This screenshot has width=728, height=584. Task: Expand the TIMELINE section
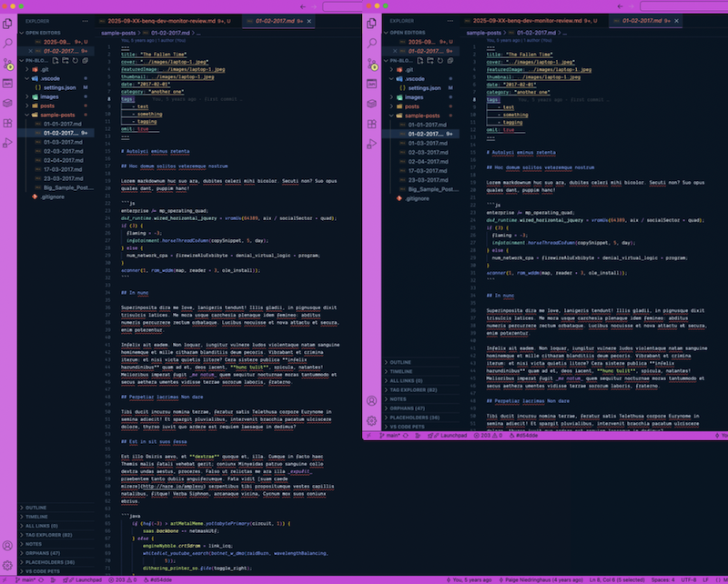pyautogui.click(x=36, y=517)
